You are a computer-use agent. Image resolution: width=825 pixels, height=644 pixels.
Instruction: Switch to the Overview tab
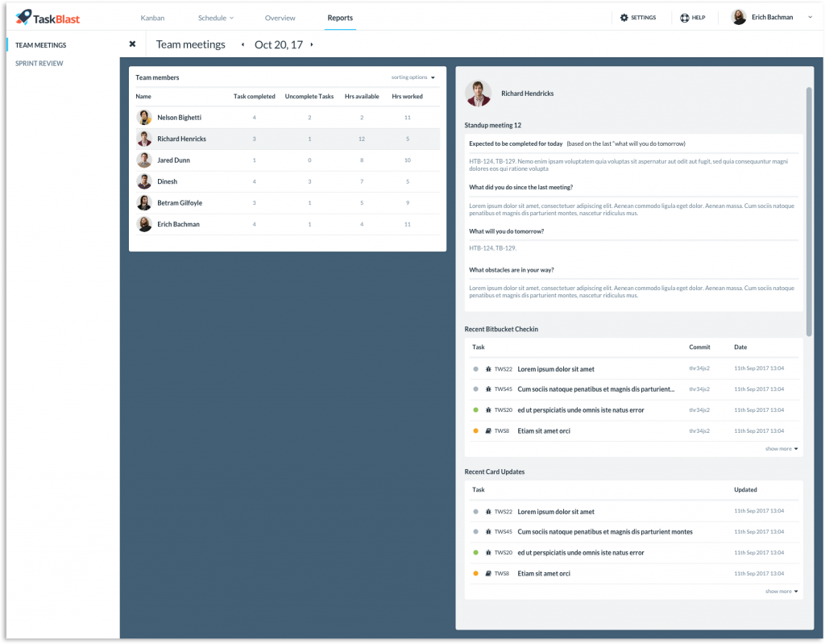[x=280, y=18]
